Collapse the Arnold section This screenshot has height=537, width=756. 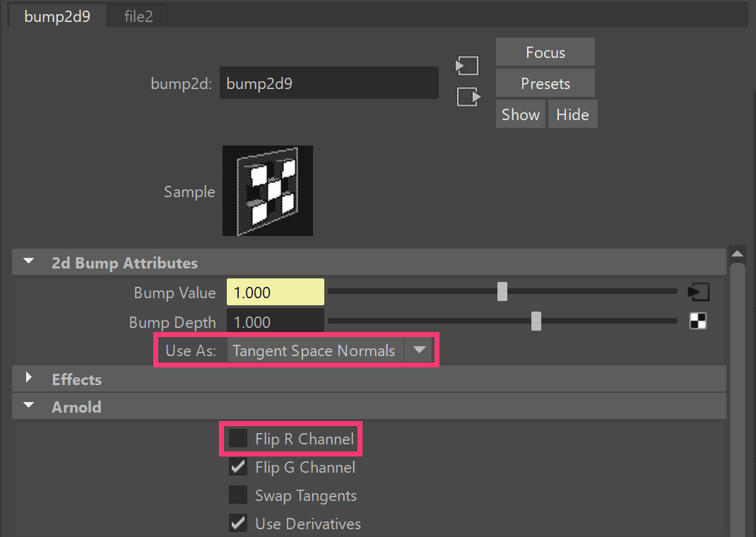point(28,406)
